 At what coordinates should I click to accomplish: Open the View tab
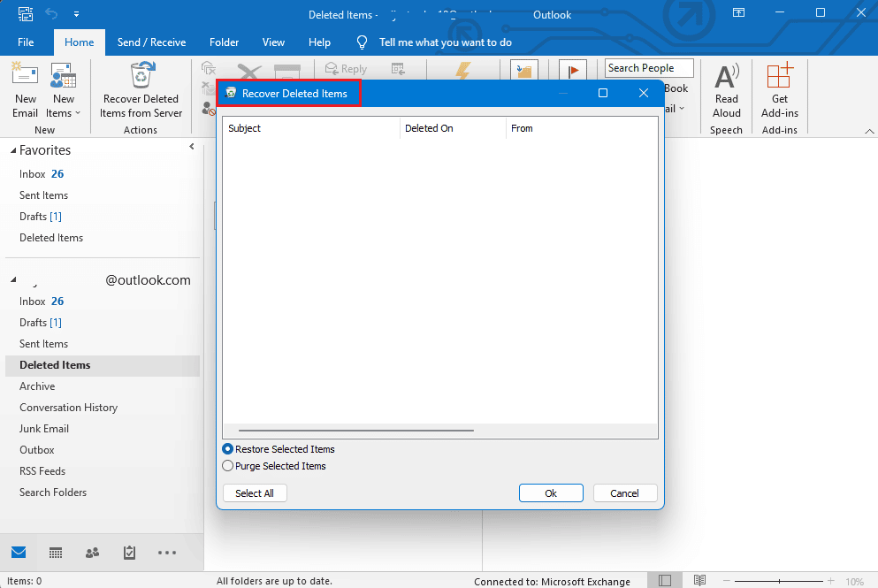tap(273, 42)
